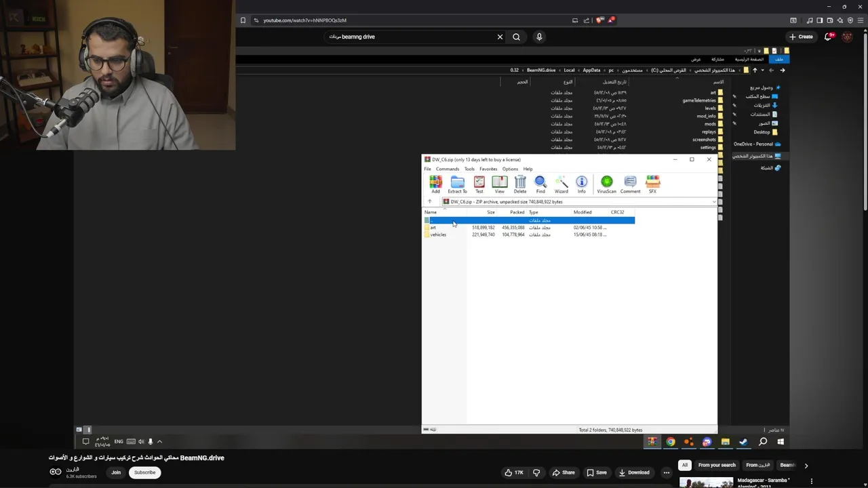Click the dislike thumbs down icon
This screenshot has height=488, width=868.
pos(536,472)
